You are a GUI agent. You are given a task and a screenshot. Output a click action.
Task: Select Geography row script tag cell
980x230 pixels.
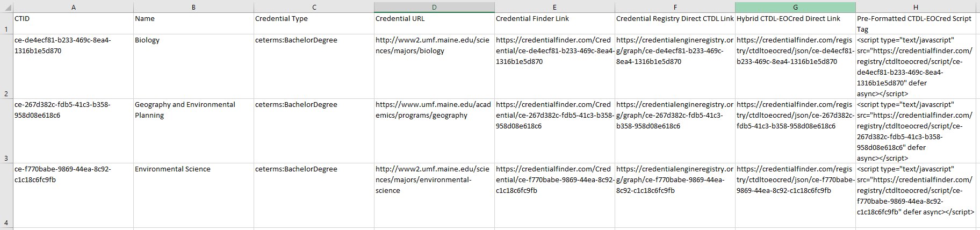(x=916, y=131)
